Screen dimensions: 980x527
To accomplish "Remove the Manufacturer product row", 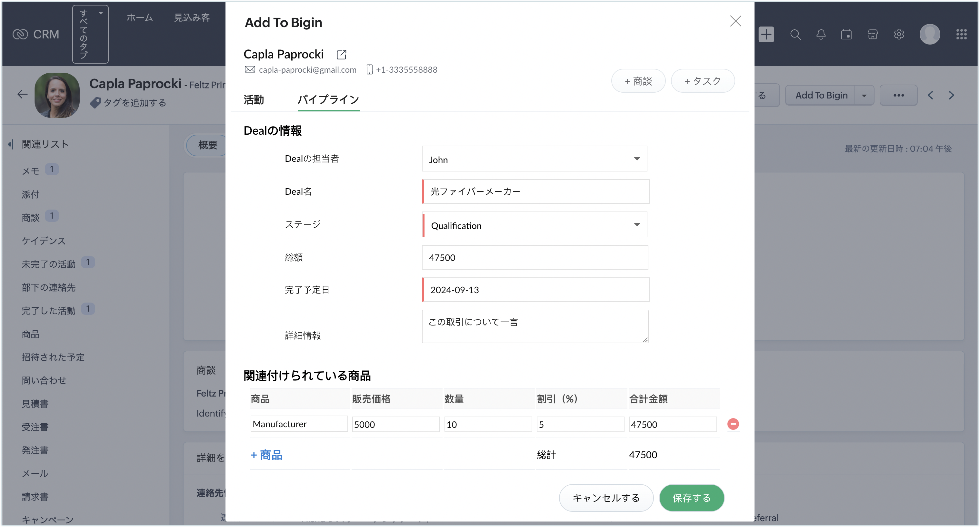I will [x=733, y=424].
